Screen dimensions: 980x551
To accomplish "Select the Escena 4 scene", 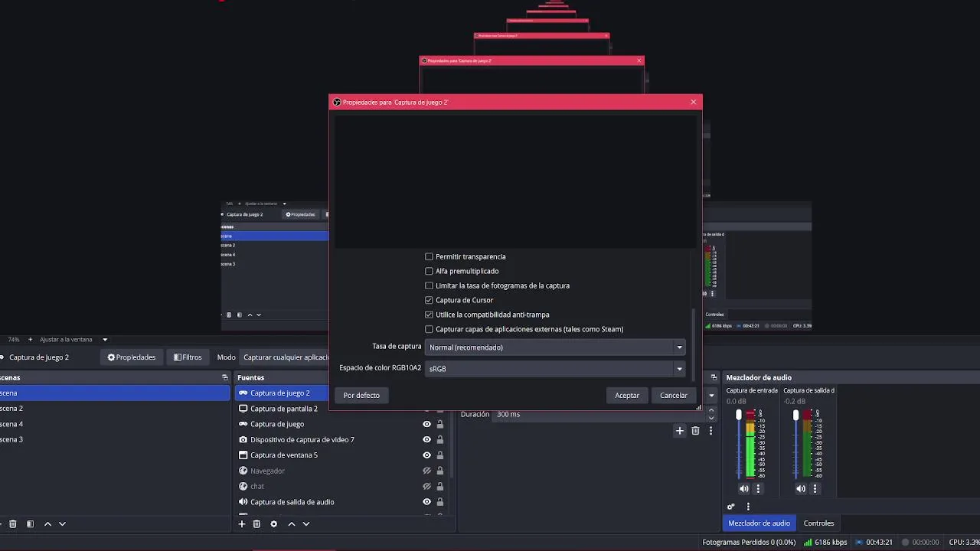I will pos(11,424).
